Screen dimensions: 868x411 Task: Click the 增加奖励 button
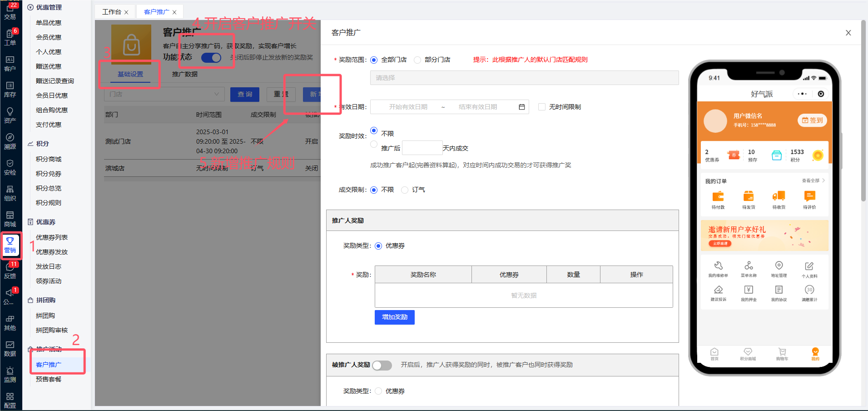394,317
